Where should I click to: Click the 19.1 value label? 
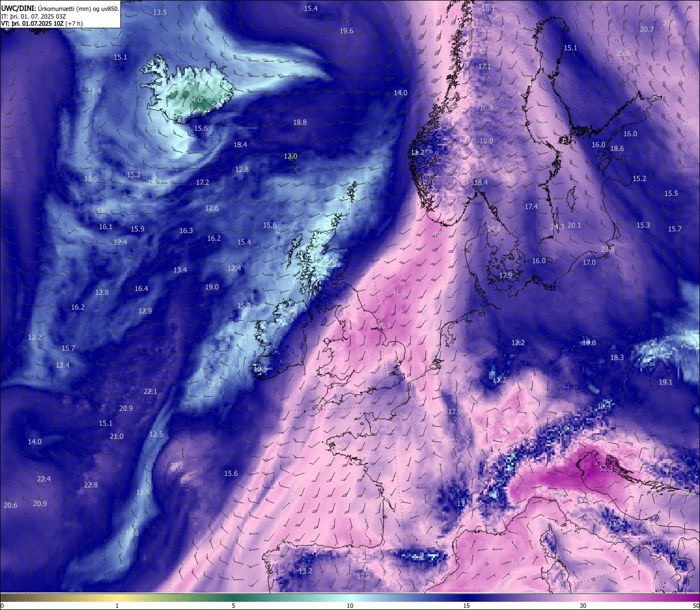click(666, 382)
